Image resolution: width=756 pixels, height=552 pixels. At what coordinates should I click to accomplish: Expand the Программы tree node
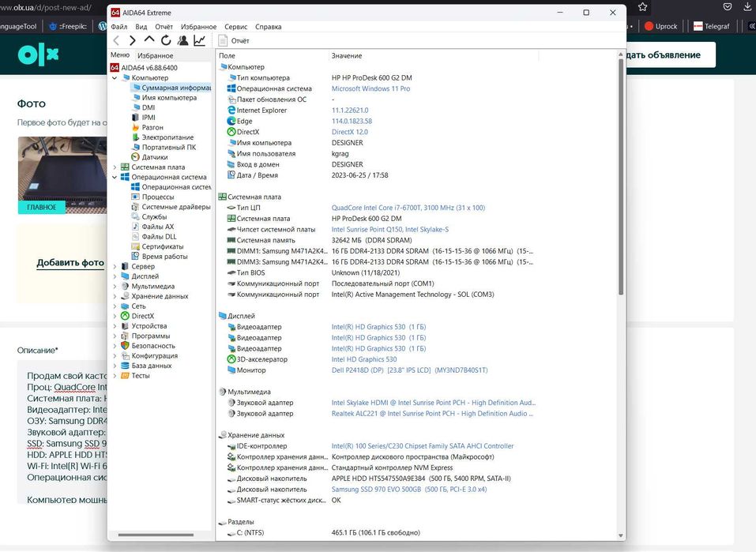pyautogui.click(x=115, y=336)
